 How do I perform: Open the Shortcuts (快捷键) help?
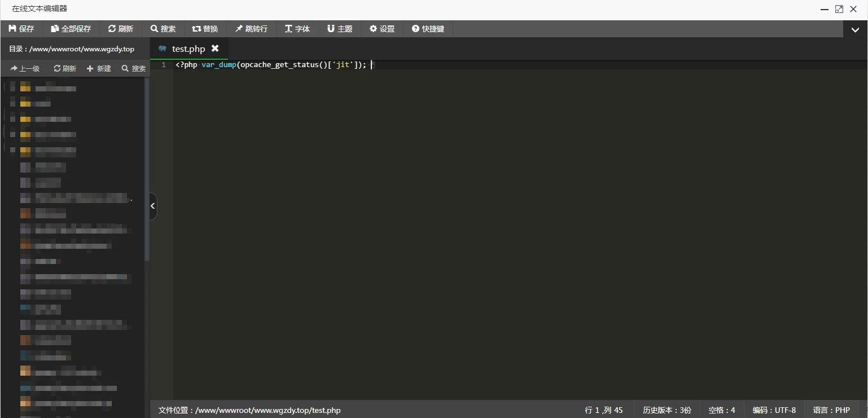pyautogui.click(x=428, y=29)
